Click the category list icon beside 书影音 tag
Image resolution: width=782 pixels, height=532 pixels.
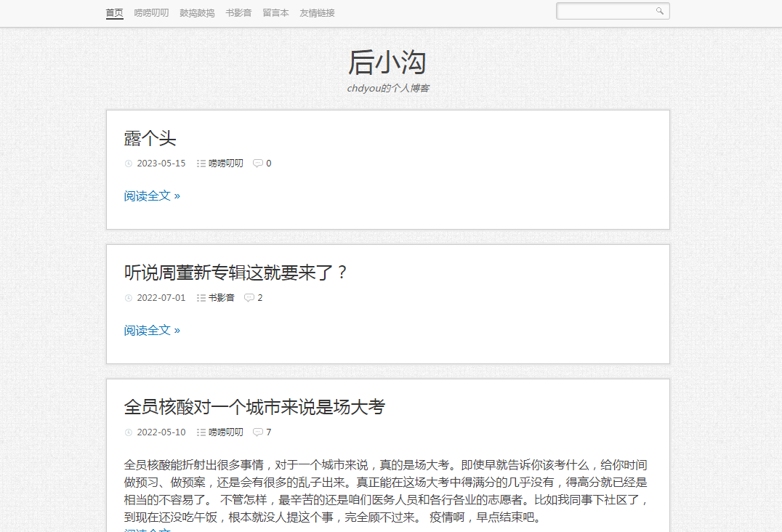pyautogui.click(x=201, y=298)
